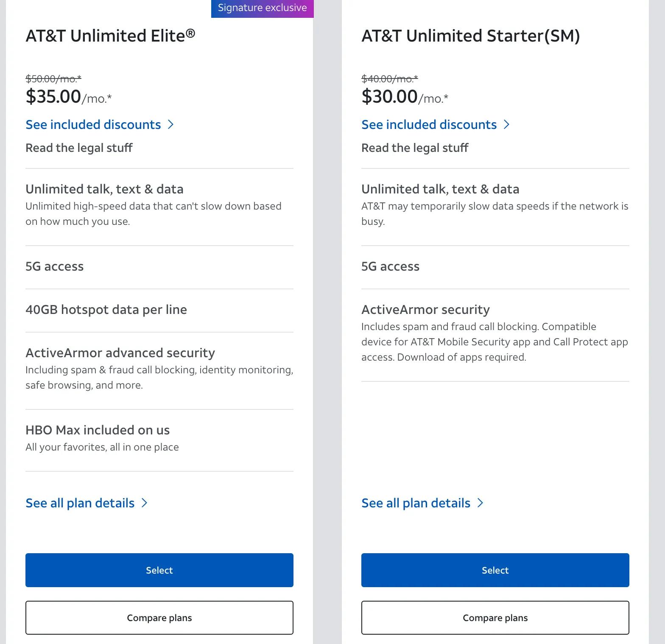
Task: Open See included discounts for Unlimited Elite
Action: click(x=93, y=125)
